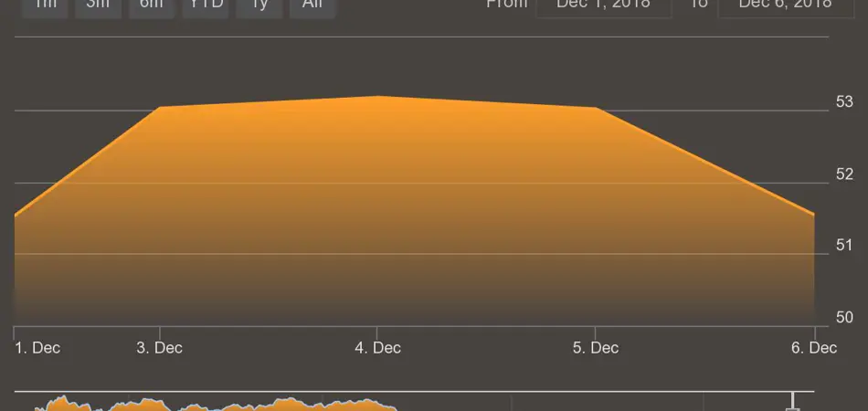Image resolution: width=868 pixels, height=411 pixels.
Task: Click the data point at 4. Dec peak
Action: [x=377, y=96]
